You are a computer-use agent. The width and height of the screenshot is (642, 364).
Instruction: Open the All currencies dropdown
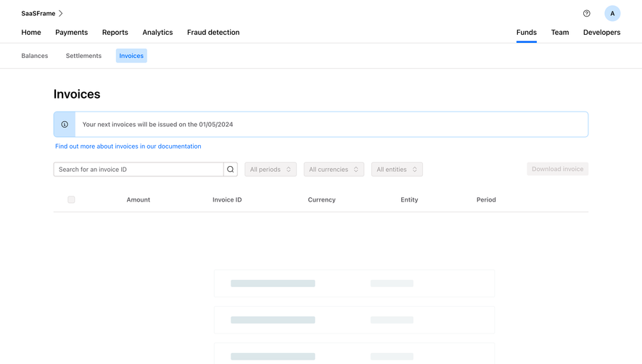tap(334, 169)
